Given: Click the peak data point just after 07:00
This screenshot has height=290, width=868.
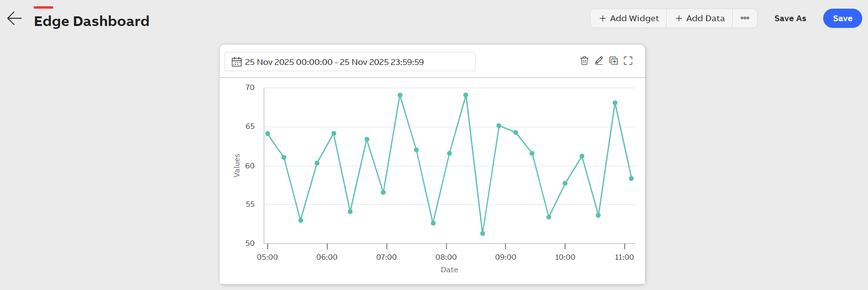Looking at the screenshot, I should [x=400, y=95].
